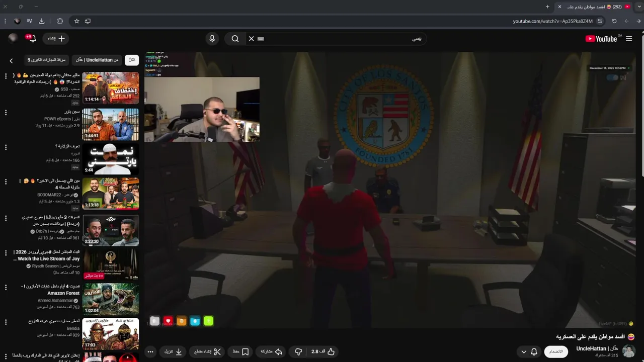
Task: Open YouTube notifications bell
Action: [x=31, y=39]
